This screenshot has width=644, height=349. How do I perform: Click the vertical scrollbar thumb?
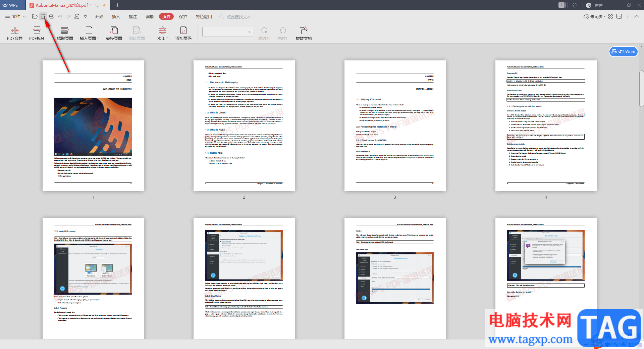pos(641,89)
